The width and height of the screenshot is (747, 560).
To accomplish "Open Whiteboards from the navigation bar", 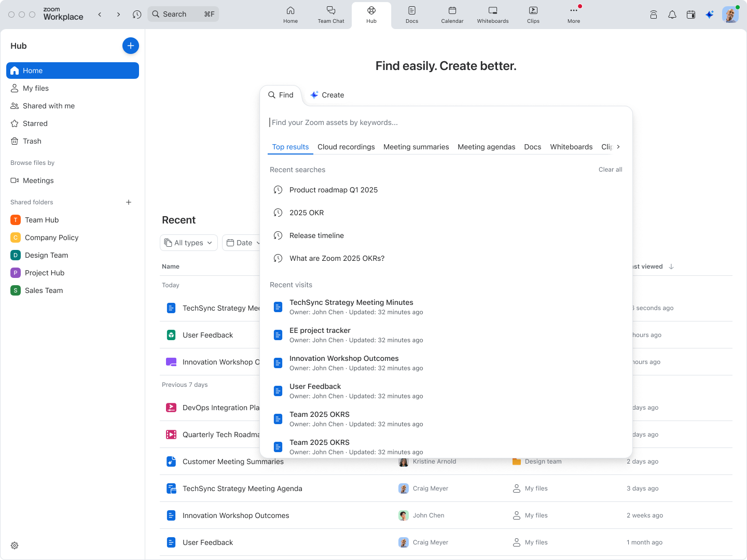I will [492, 15].
